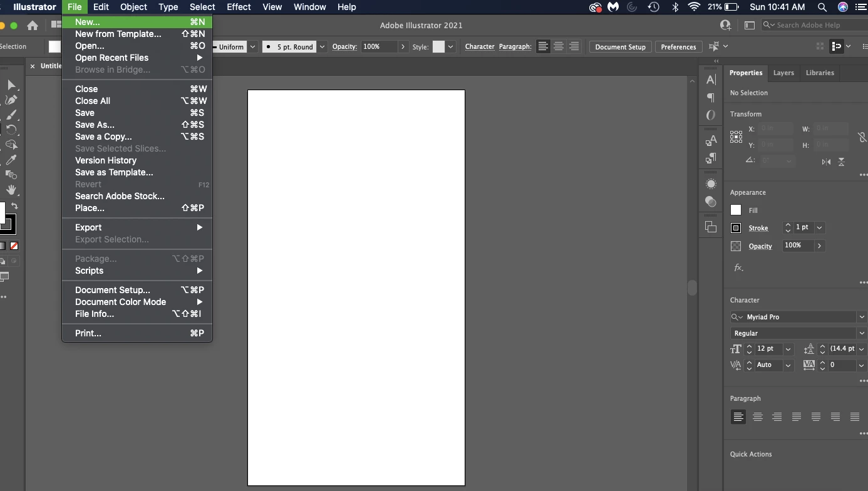Choose Place... from File menu
The height and width of the screenshot is (491, 868).
137,208
